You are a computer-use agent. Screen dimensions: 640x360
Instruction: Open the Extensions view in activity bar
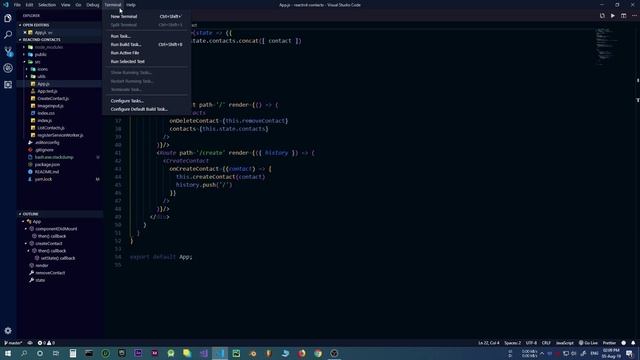coord(8,84)
